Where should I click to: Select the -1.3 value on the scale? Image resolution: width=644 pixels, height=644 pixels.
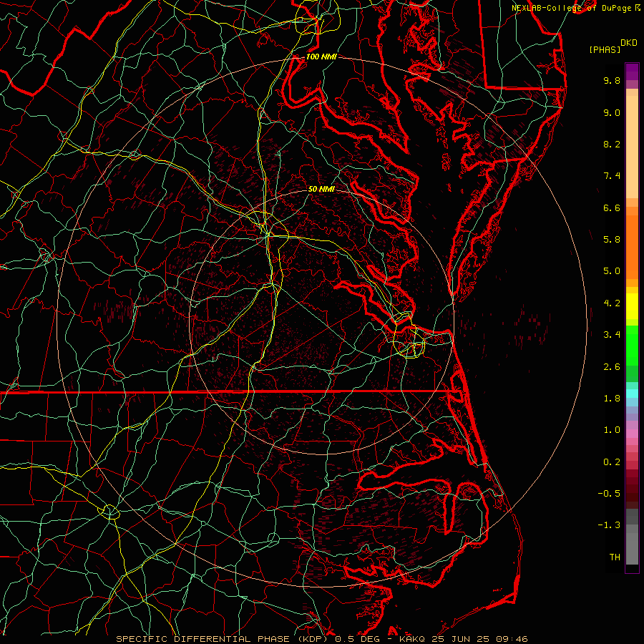tap(609, 525)
